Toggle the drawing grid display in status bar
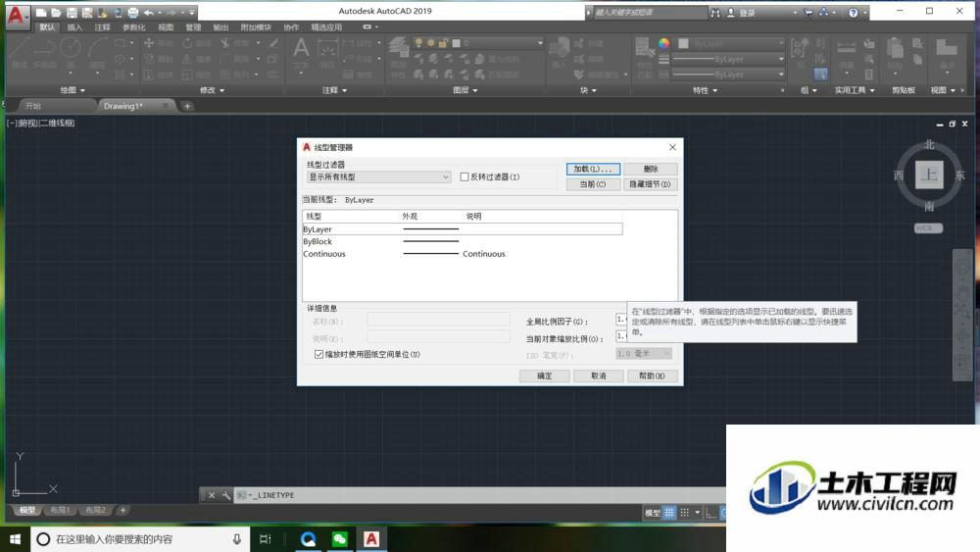Screen dimensions: 980x552 [669, 513]
